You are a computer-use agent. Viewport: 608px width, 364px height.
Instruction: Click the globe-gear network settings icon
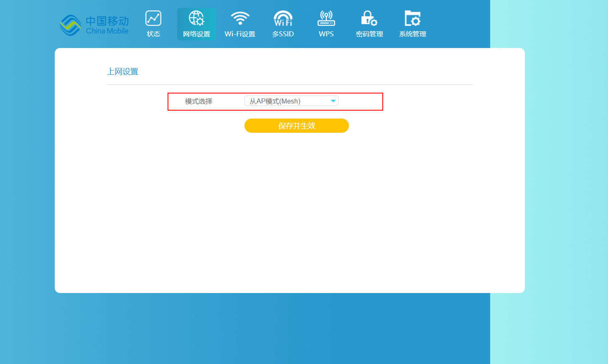tap(196, 18)
